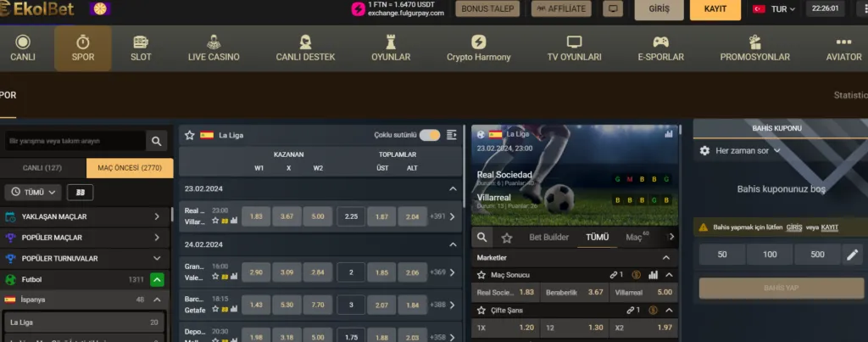Click the PROMOSYONLAR gift icon
The height and width of the screenshot is (342, 868).
click(x=754, y=41)
